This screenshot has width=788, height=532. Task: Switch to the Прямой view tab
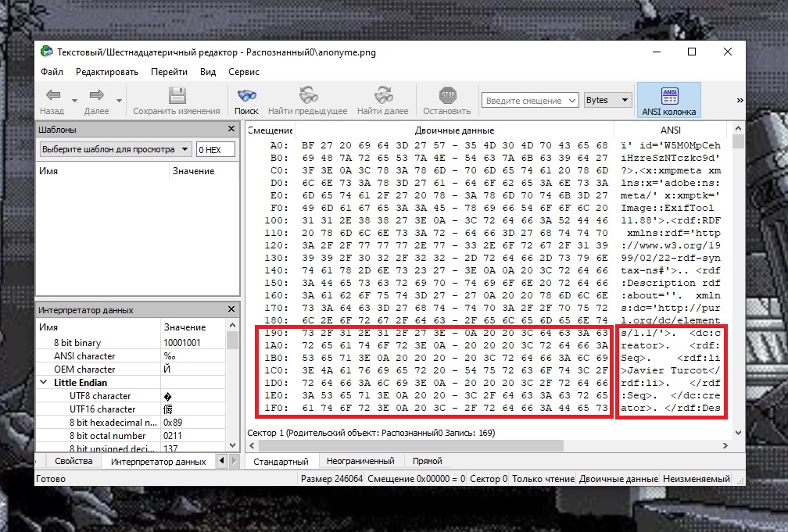427,461
